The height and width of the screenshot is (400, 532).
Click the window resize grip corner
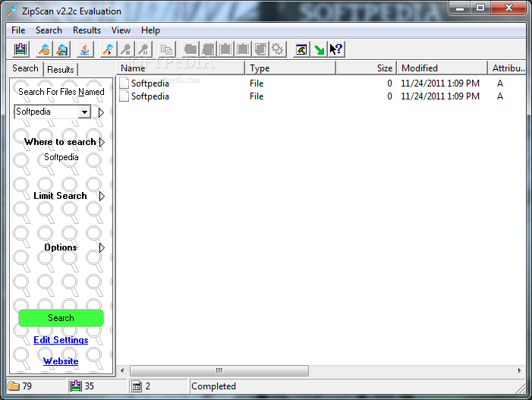click(521, 388)
